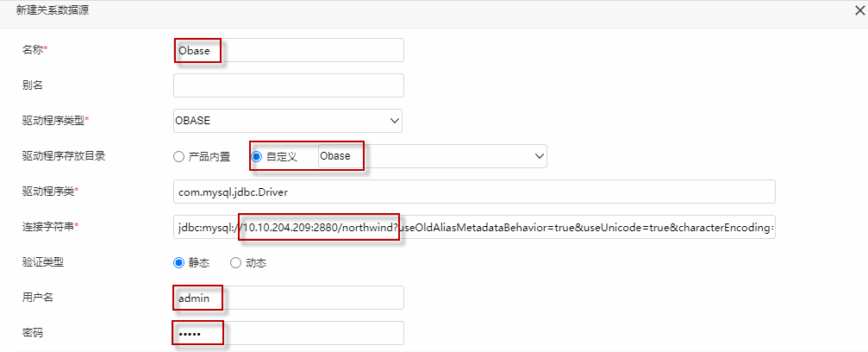Viewport: 868px width, 352px height.
Task: Click the 密码 password field
Action: 289,333
